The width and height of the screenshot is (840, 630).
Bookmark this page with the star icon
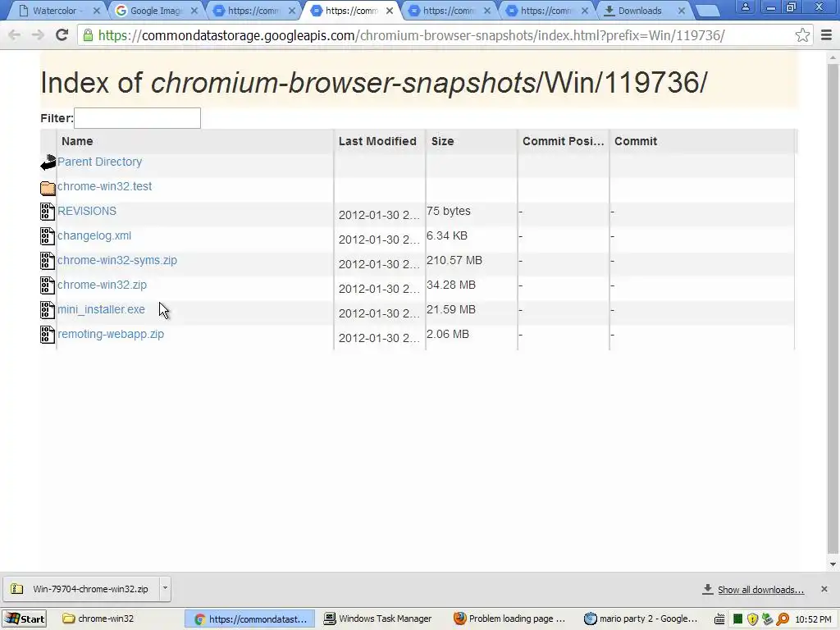pyautogui.click(x=802, y=35)
